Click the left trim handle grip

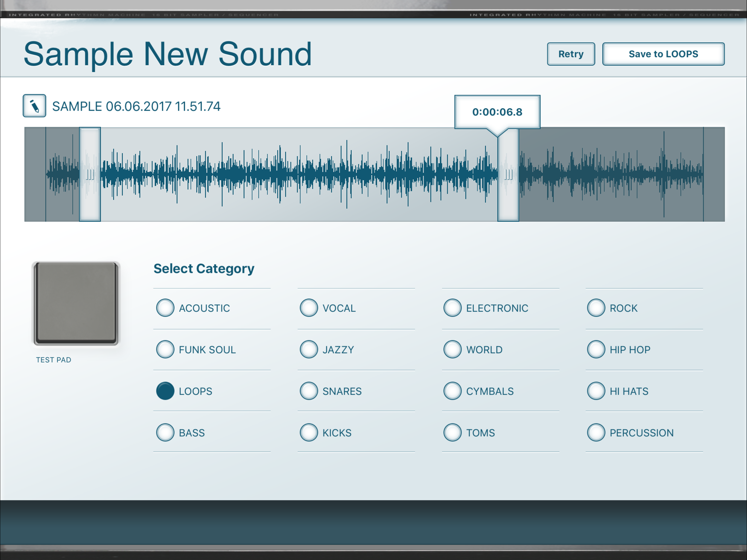90,174
